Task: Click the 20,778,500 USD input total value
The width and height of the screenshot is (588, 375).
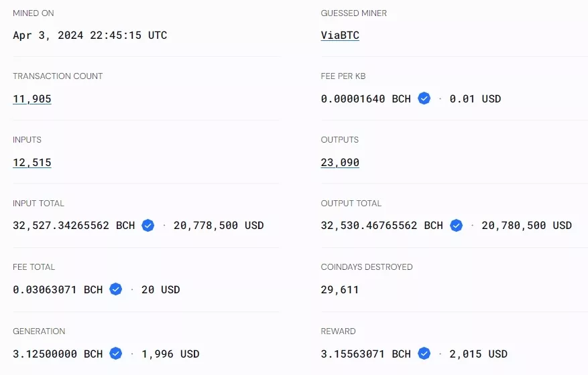Action: [219, 226]
